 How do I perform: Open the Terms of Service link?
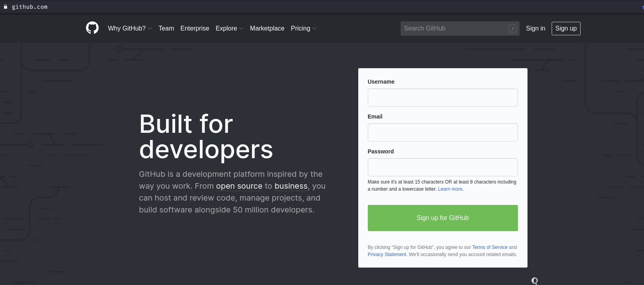490,247
